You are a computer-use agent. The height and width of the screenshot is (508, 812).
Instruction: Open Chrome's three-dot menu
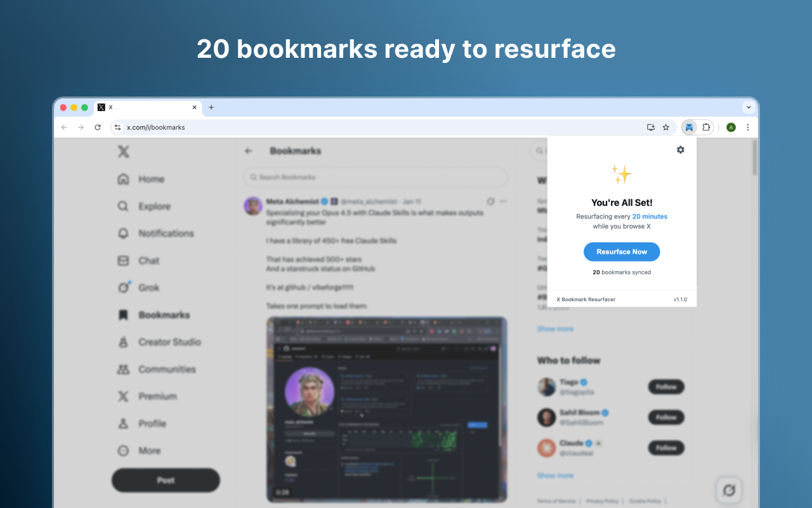tap(748, 127)
